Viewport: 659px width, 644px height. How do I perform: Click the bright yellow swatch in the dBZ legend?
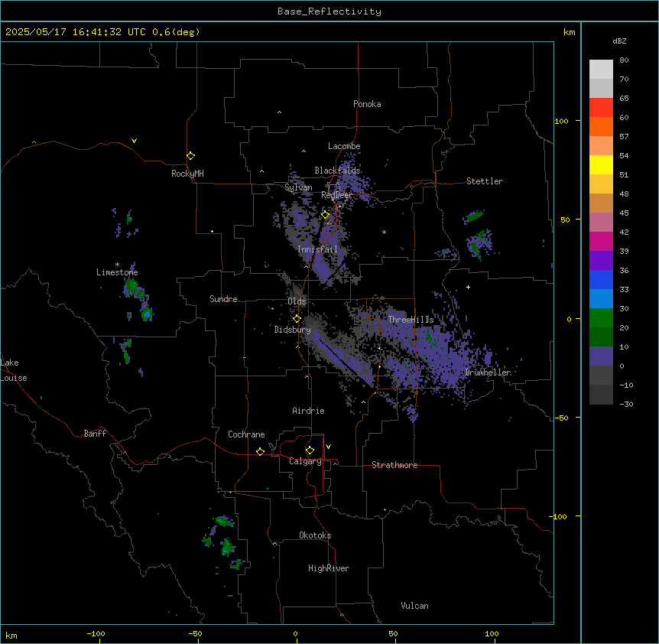[x=601, y=164]
